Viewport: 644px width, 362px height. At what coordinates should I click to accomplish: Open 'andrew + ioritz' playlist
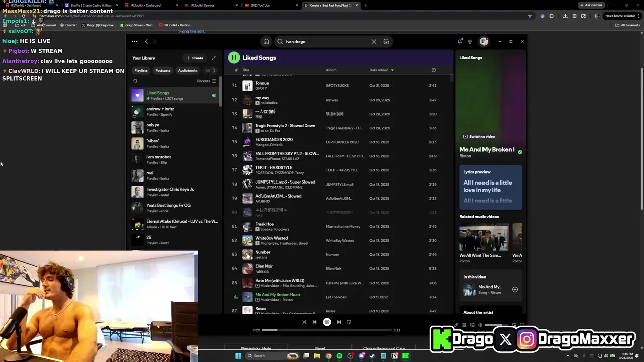pyautogui.click(x=174, y=112)
